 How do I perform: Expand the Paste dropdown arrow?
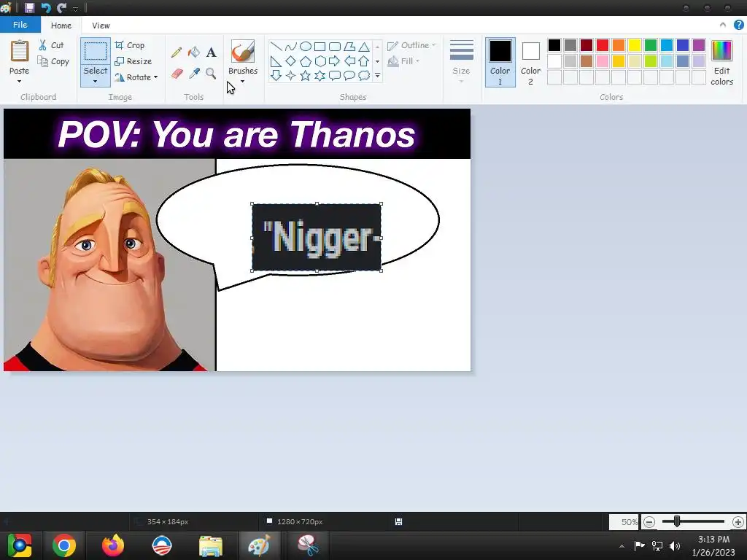point(19,82)
